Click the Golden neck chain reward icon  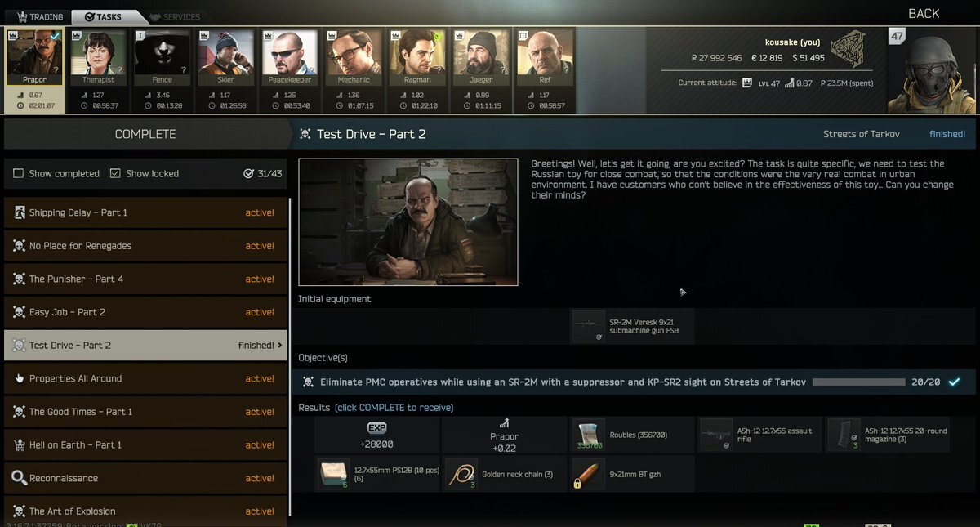tap(461, 475)
